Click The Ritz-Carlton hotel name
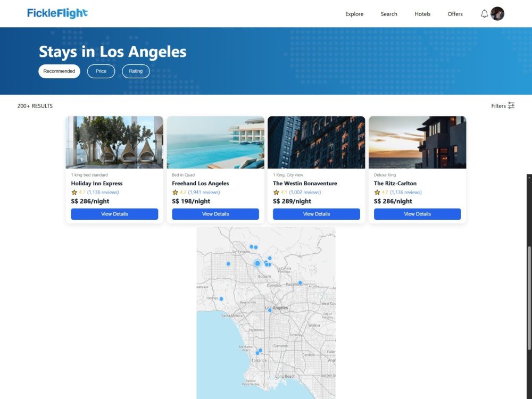Screen dimensions: 532x399 [x=395, y=184]
